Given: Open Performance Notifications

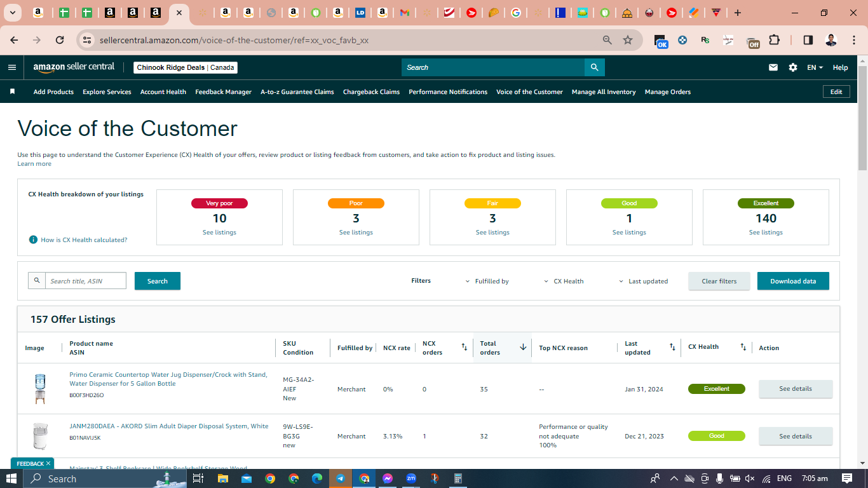Looking at the screenshot, I should click(448, 91).
